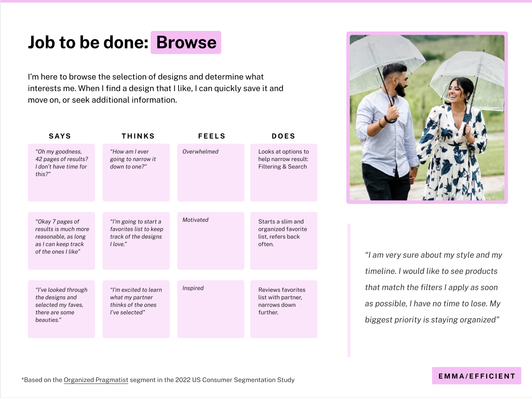Click the "there are some beauties" card

(61, 309)
